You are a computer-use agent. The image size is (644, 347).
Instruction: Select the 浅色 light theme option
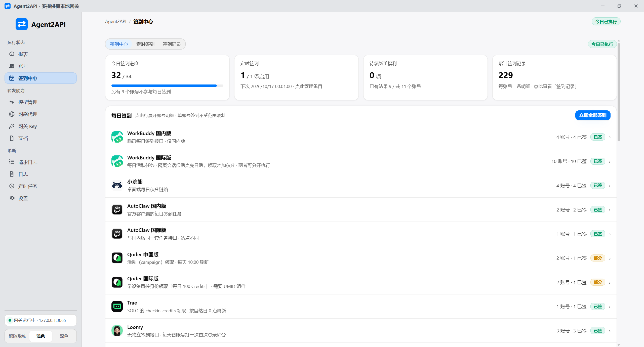click(41, 336)
